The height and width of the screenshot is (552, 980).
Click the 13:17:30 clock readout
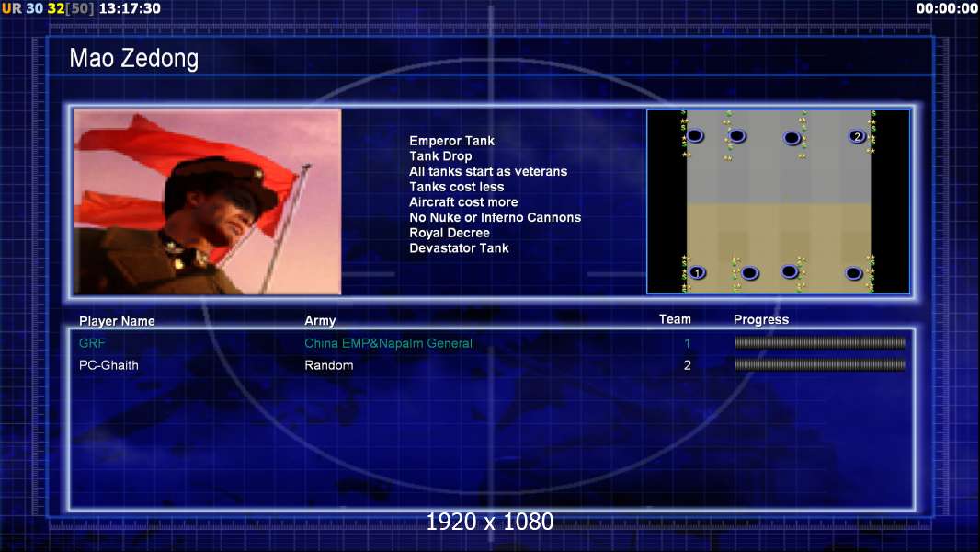click(x=130, y=8)
